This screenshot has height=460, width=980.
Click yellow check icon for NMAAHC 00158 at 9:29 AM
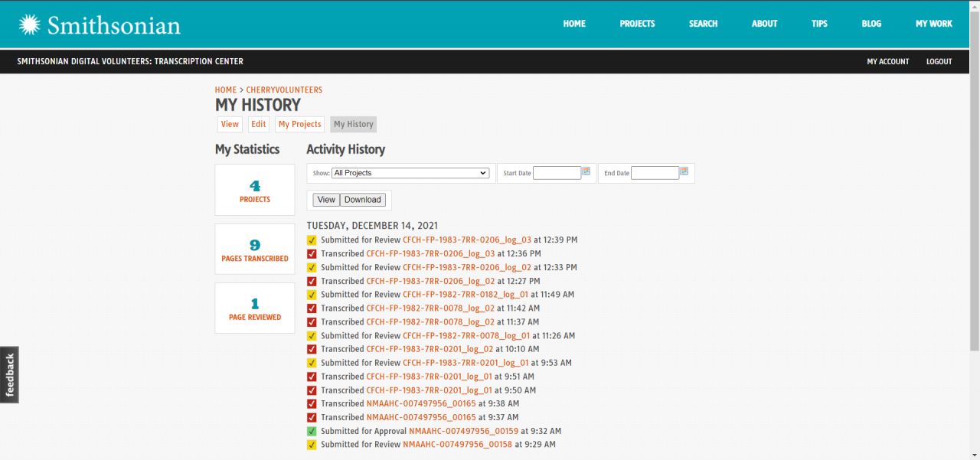click(312, 445)
